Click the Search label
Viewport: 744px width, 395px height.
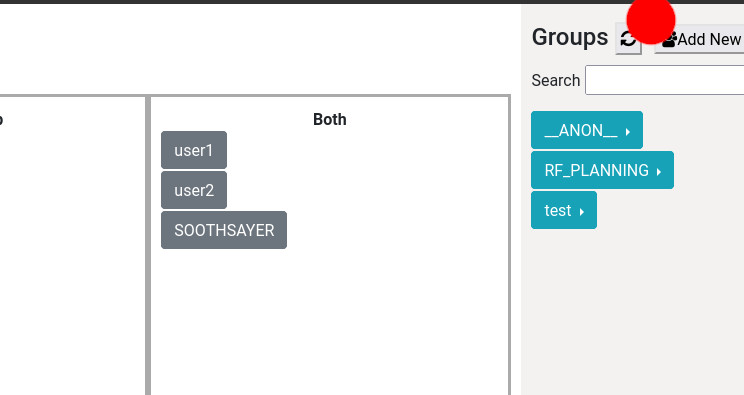[x=556, y=80]
